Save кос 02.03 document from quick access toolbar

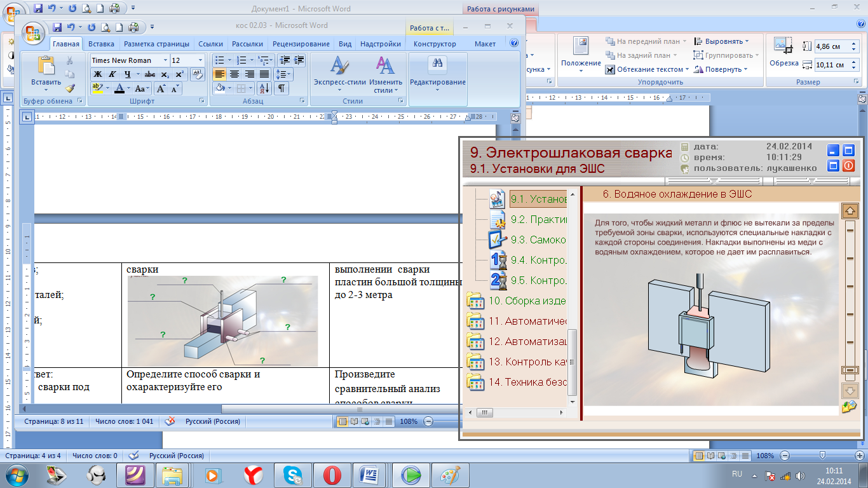click(x=57, y=27)
